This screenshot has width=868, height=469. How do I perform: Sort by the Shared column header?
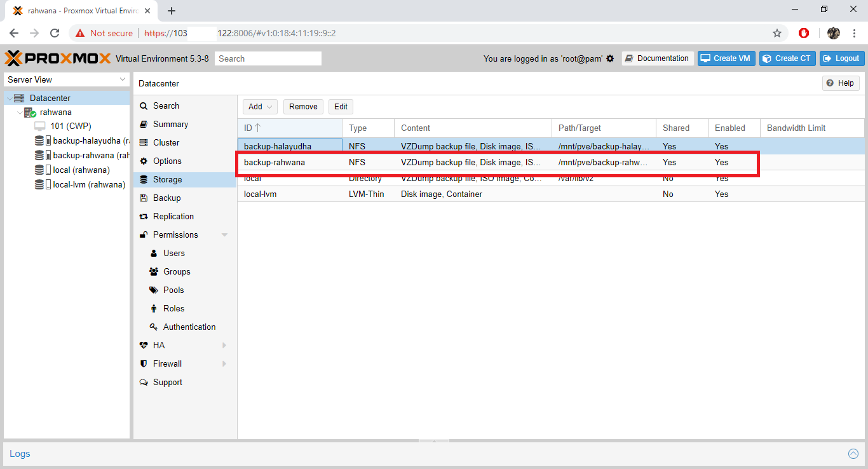(682, 128)
